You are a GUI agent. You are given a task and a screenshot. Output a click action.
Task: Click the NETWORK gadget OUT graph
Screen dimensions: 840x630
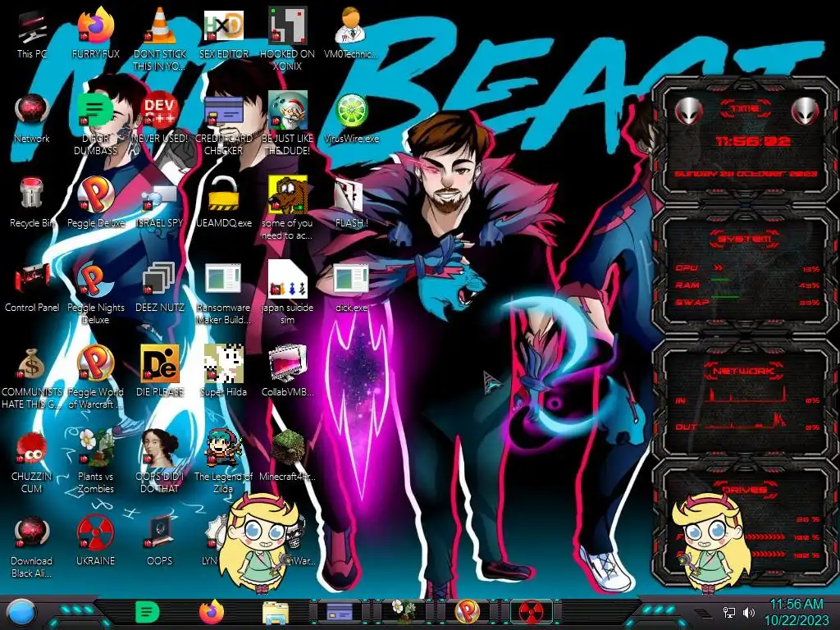click(746, 422)
